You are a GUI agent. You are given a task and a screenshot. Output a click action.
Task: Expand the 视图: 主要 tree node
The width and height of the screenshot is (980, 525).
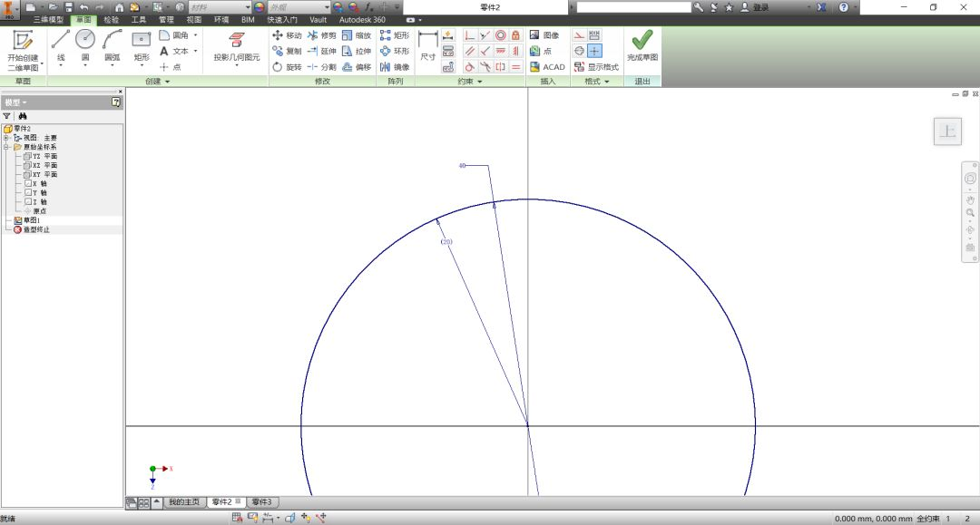pos(6,138)
